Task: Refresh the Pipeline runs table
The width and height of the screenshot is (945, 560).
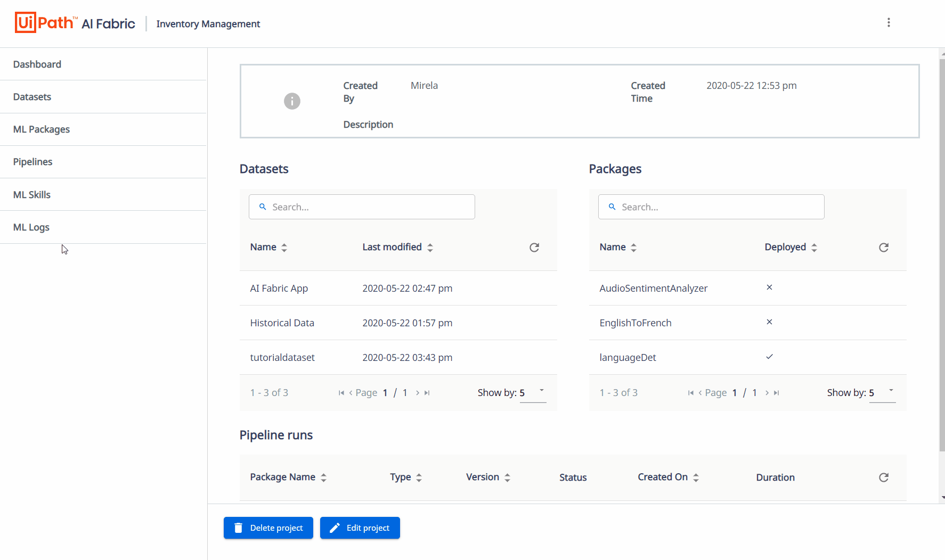Action: pos(884,477)
